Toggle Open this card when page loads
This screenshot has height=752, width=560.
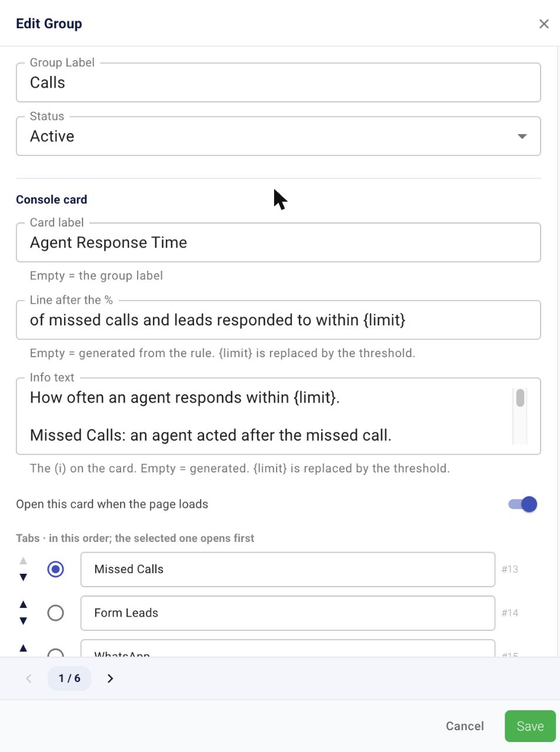click(523, 504)
